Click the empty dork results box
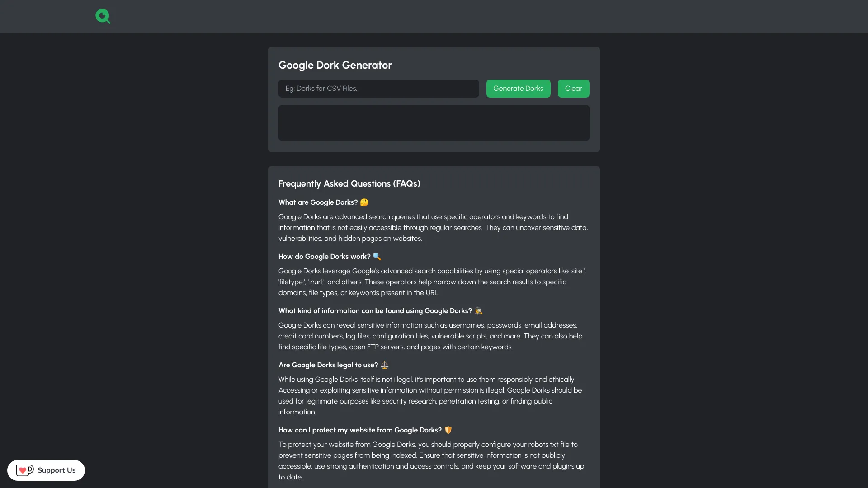 (x=434, y=122)
